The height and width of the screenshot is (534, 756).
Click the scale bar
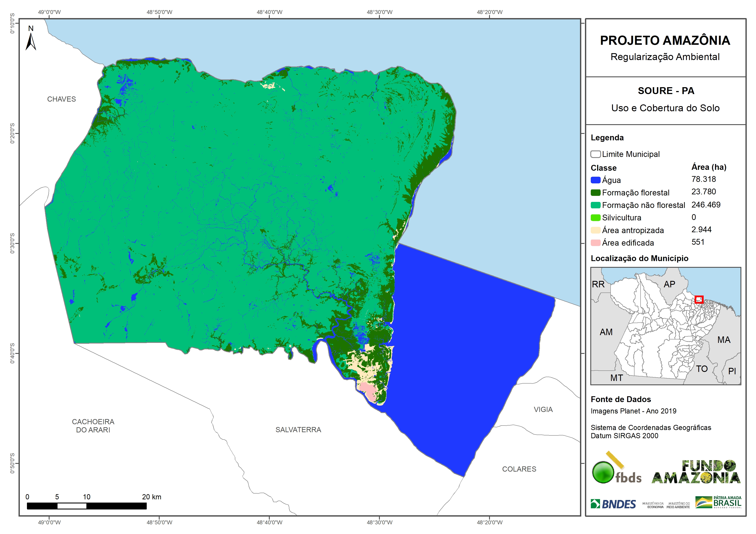(87, 506)
